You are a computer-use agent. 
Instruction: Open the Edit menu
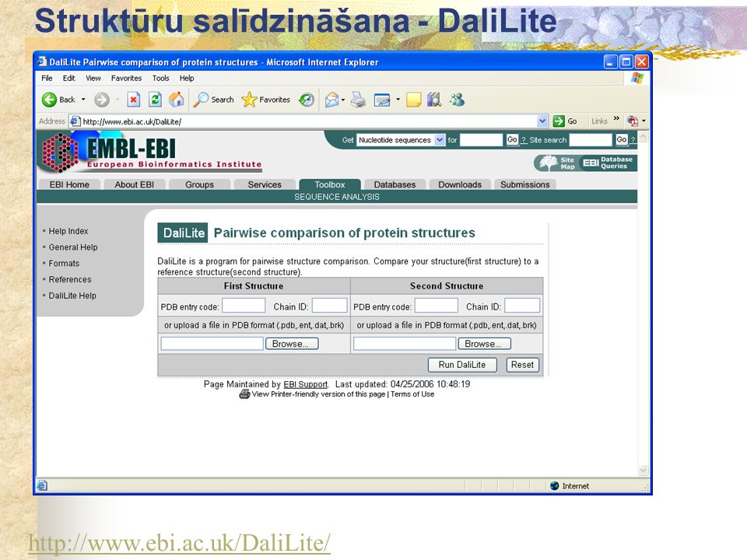tap(68, 78)
